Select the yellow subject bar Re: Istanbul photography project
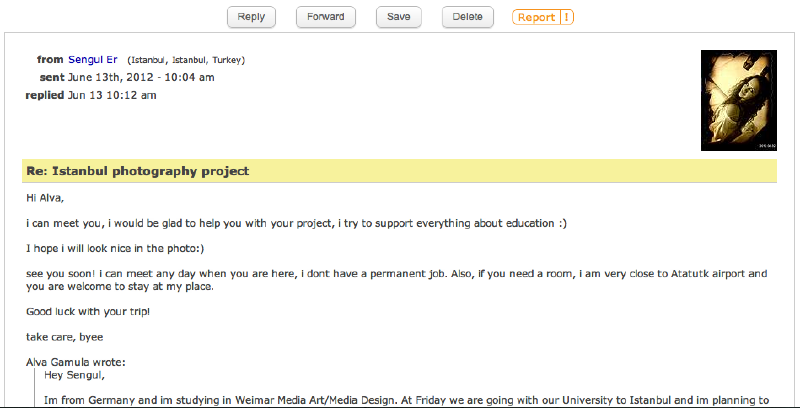The height and width of the screenshot is (408, 800). click(399, 171)
